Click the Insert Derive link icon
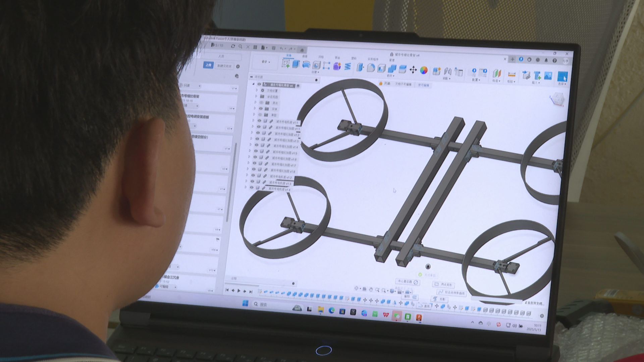The height and width of the screenshot is (362, 644). point(527,75)
